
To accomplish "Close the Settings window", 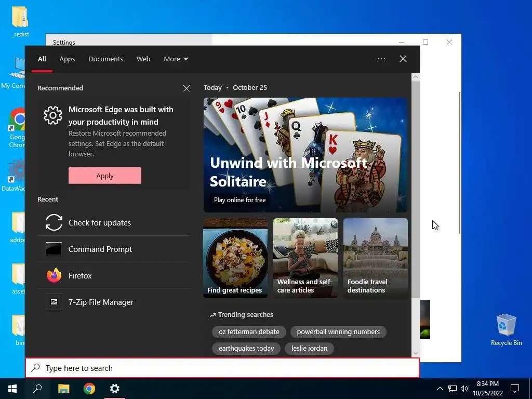I will pos(449,42).
